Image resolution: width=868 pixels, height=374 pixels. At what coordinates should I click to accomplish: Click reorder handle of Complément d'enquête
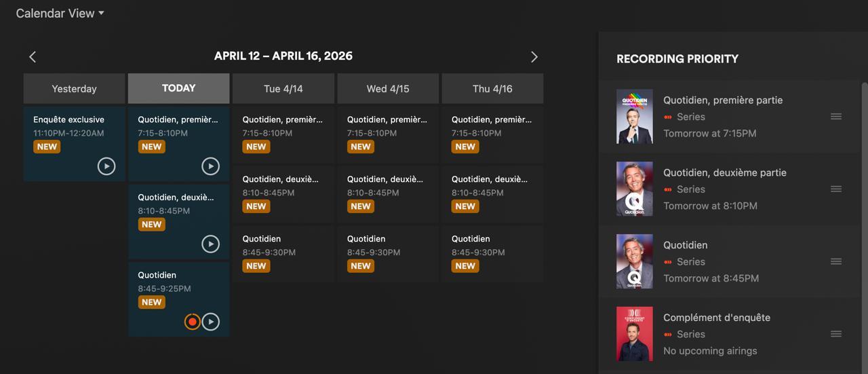836,334
